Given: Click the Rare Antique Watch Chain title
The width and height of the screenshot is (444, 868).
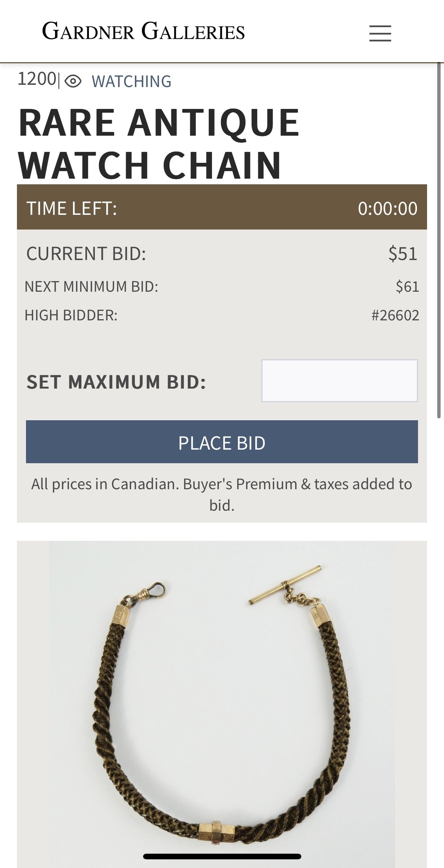Looking at the screenshot, I should (158, 143).
